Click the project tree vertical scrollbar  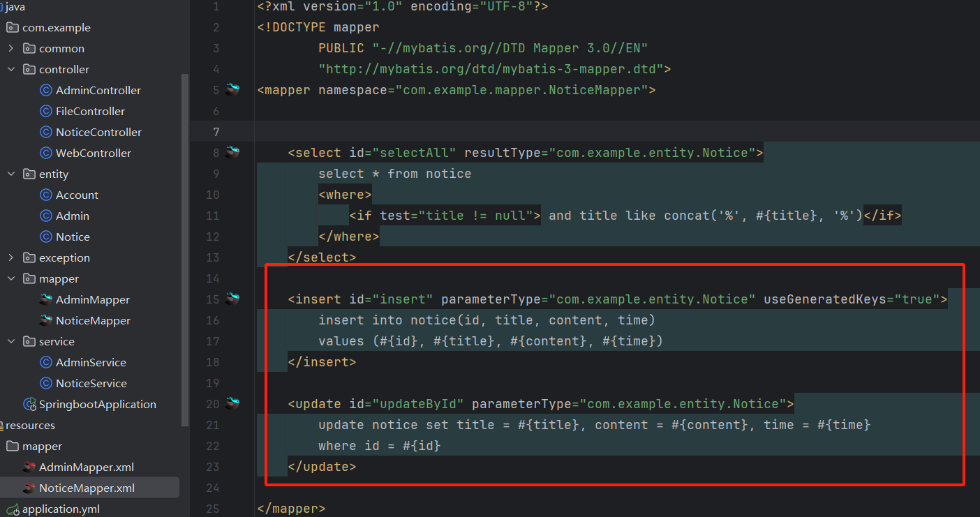point(185,249)
